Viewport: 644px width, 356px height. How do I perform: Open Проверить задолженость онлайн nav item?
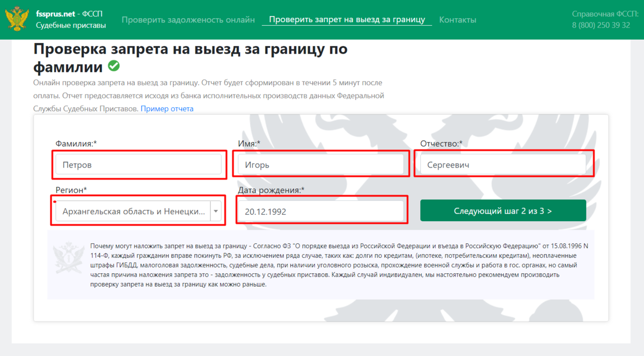click(x=188, y=20)
